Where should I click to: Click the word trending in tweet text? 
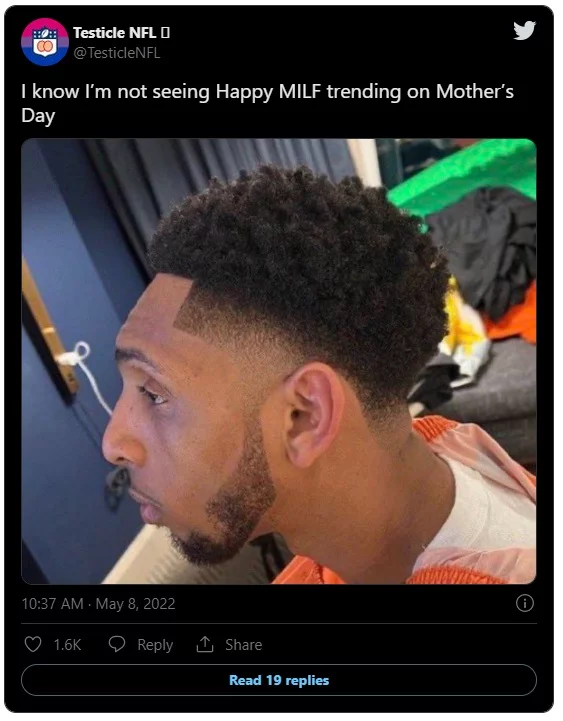(364, 92)
